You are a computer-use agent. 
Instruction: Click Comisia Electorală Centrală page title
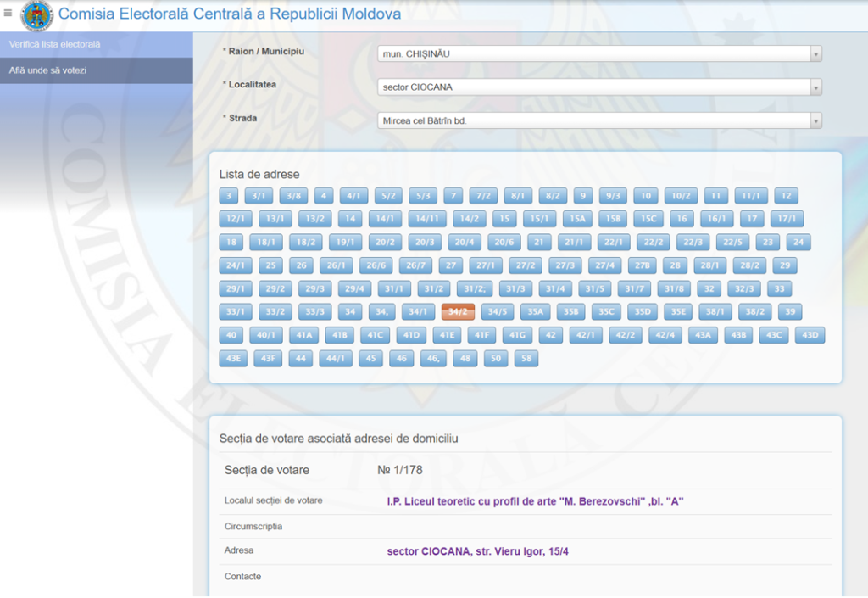pos(230,14)
